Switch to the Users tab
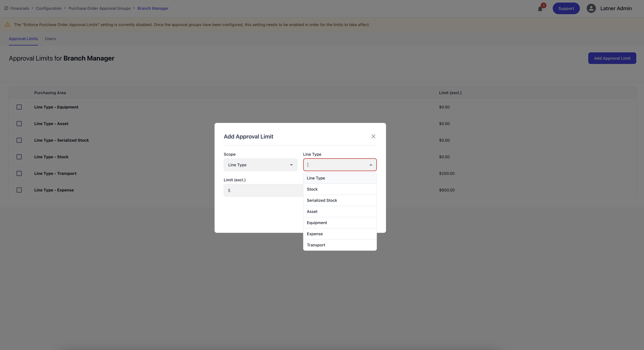The height and width of the screenshot is (350, 644). pyautogui.click(x=50, y=38)
